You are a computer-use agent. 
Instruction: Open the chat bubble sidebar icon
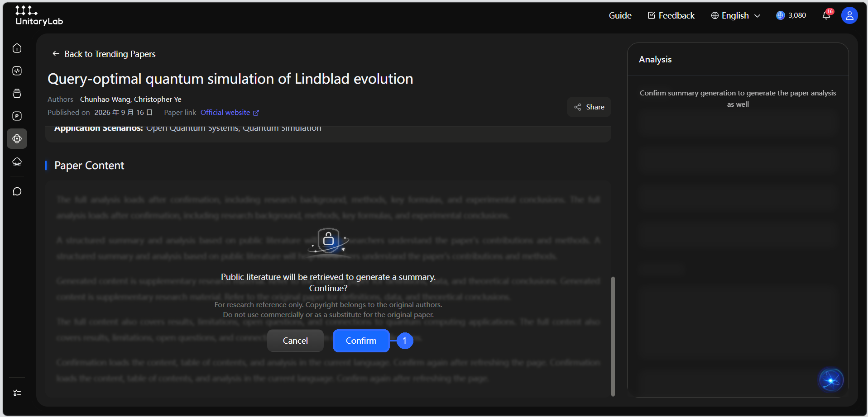coord(17,191)
